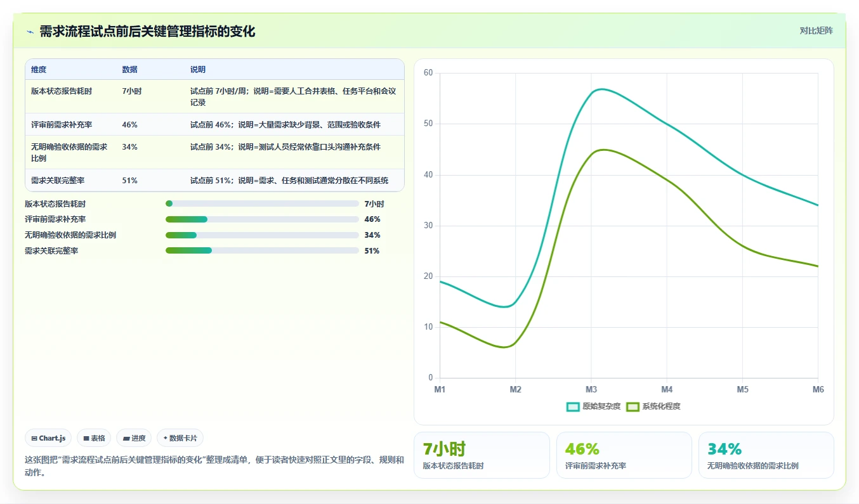Click the 评审前需求补充率 progress bar
Image resolution: width=859 pixels, height=504 pixels.
pos(262,219)
